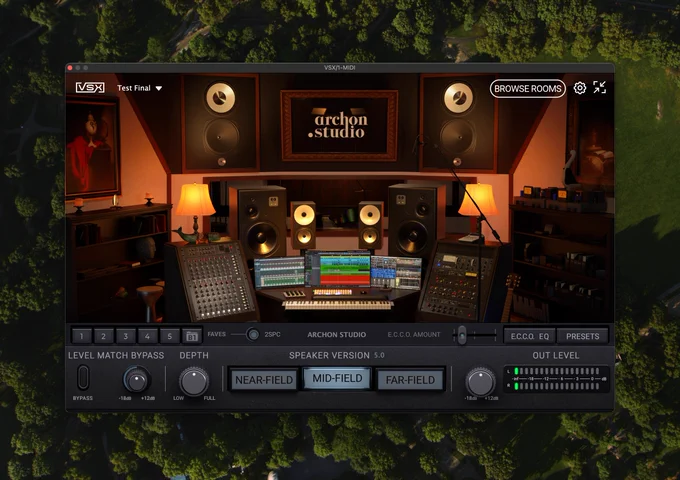Click Browse Rooms button
This screenshot has width=680, height=480.
528,88
